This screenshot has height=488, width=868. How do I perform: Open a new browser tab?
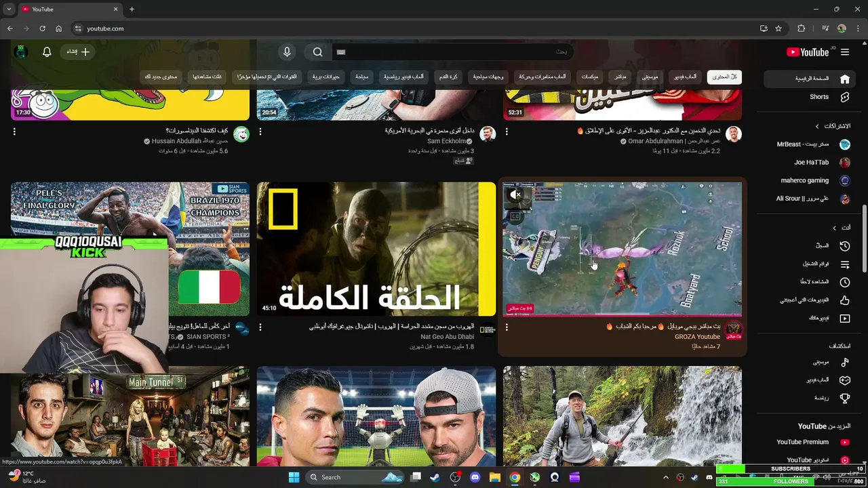[x=132, y=9]
